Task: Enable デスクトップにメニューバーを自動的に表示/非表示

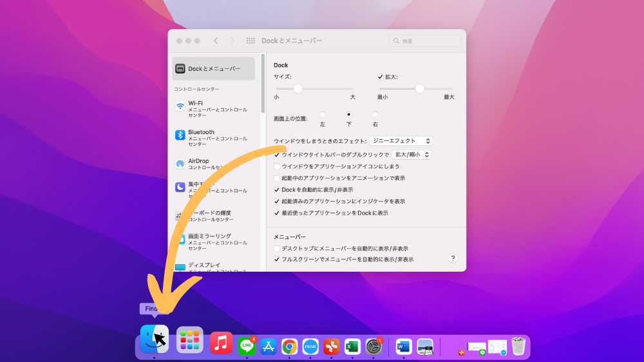Action: pos(277,249)
